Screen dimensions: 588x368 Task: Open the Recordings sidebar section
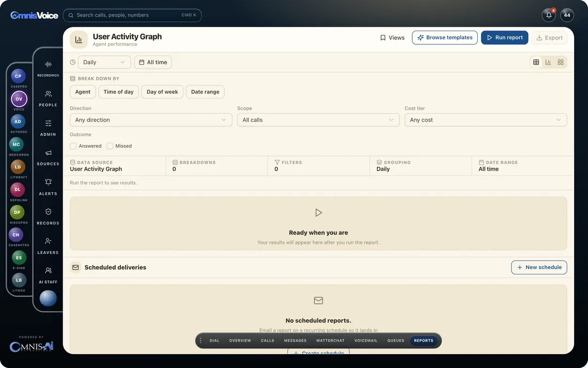[48, 68]
